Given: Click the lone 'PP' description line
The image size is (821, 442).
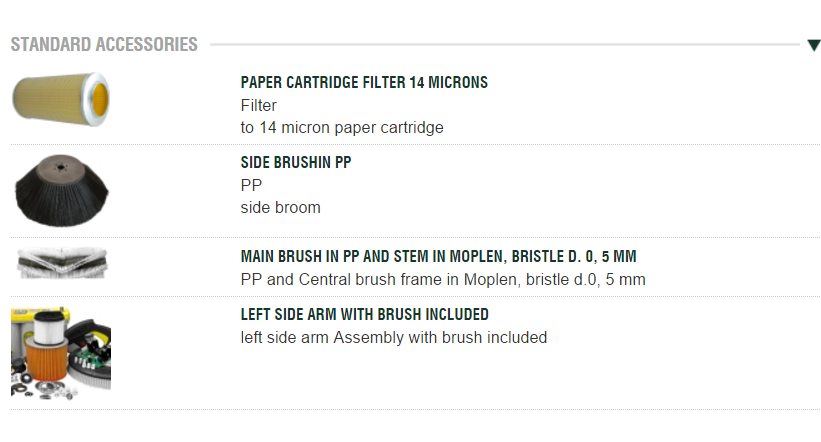Looking at the screenshot, I should coord(251,185).
